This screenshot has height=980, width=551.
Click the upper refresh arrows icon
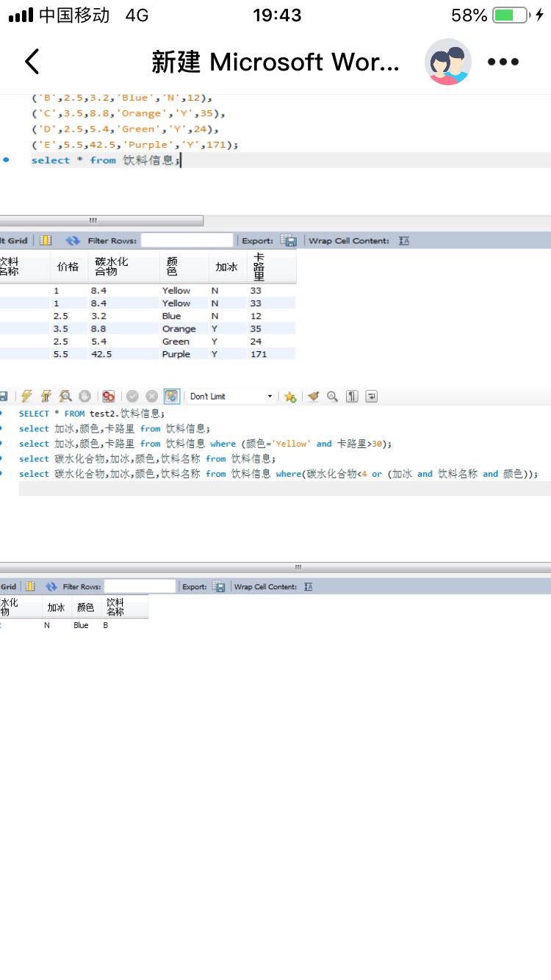[x=72, y=241]
